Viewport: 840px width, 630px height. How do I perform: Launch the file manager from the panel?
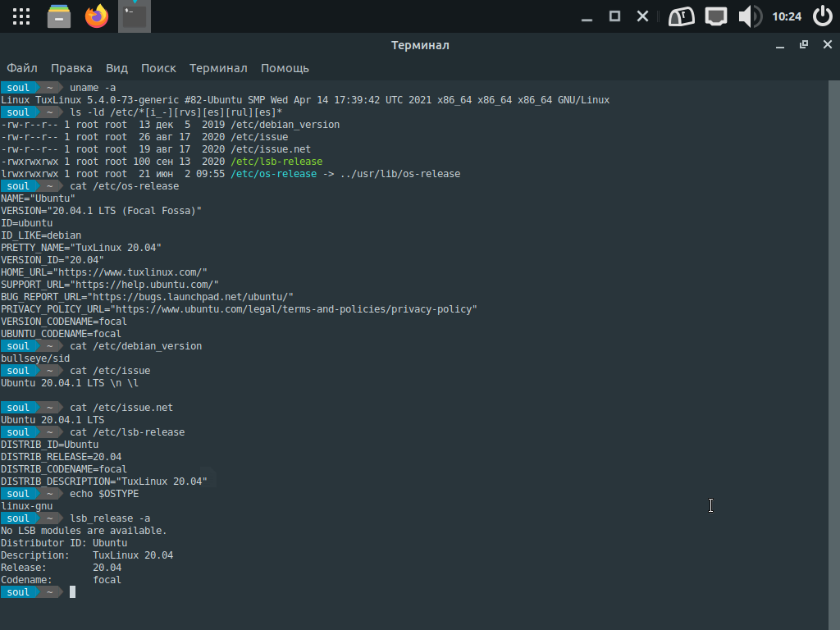click(59, 16)
